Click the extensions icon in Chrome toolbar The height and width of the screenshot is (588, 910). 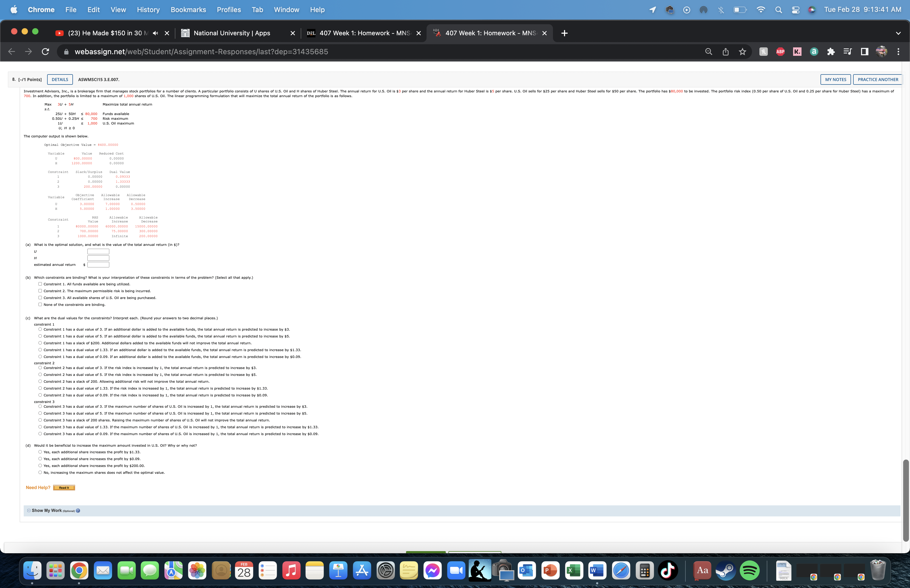point(831,51)
